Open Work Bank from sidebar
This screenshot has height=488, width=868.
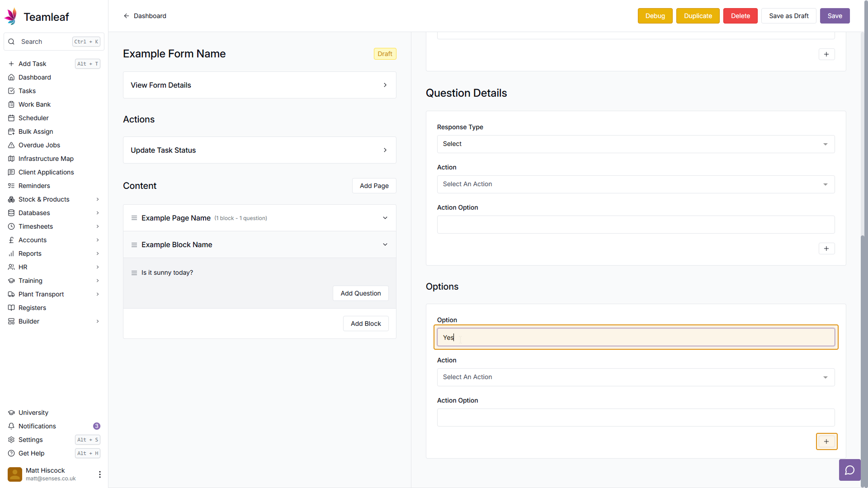point(34,104)
